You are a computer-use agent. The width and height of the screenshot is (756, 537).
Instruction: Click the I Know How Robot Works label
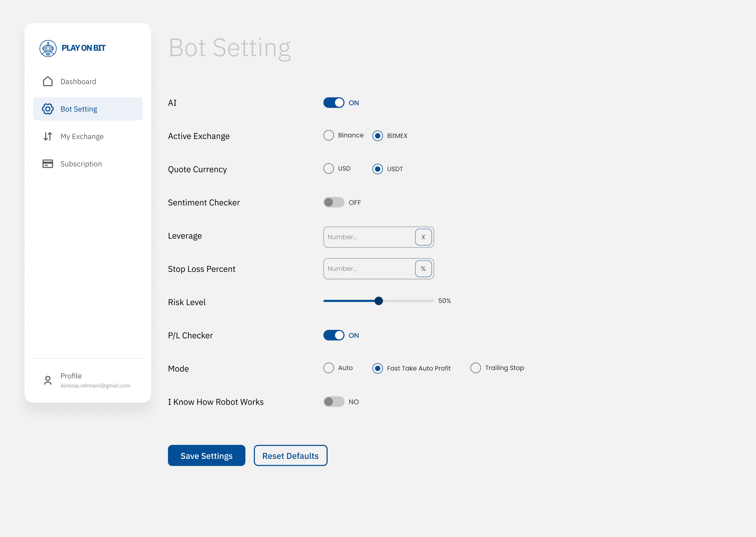pos(216,402)
